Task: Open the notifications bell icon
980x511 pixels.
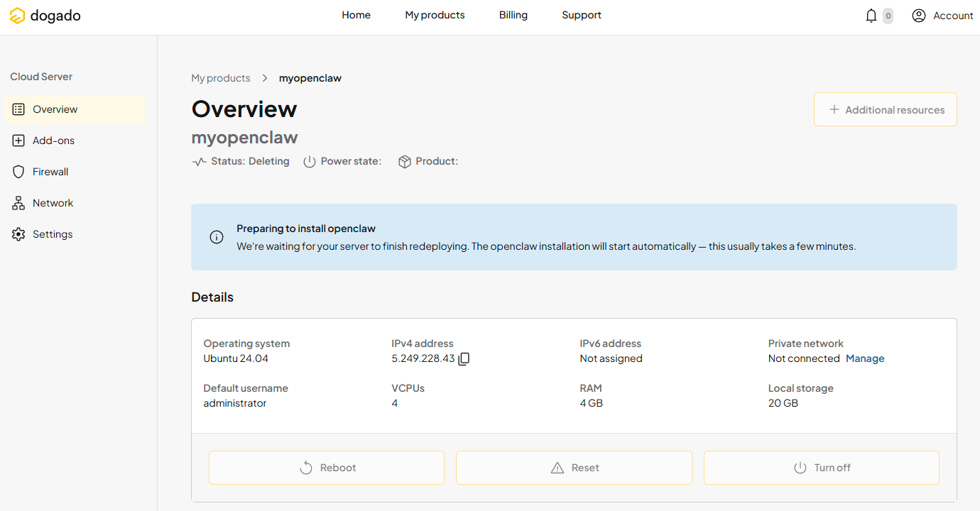Action: tap(871, 16)
